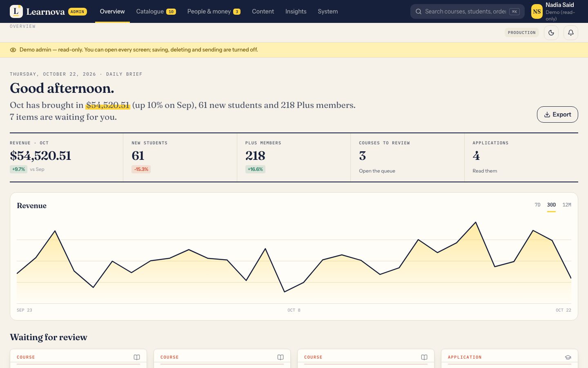Click the search magnifier icon
This screenshot has height=368, width=588.
(419, 11)
